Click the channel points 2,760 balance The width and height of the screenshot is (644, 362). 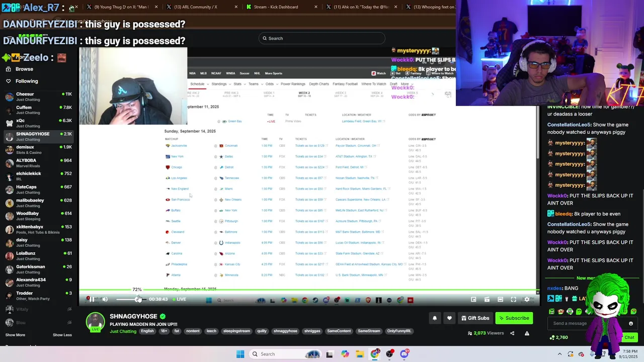(559, 337)
